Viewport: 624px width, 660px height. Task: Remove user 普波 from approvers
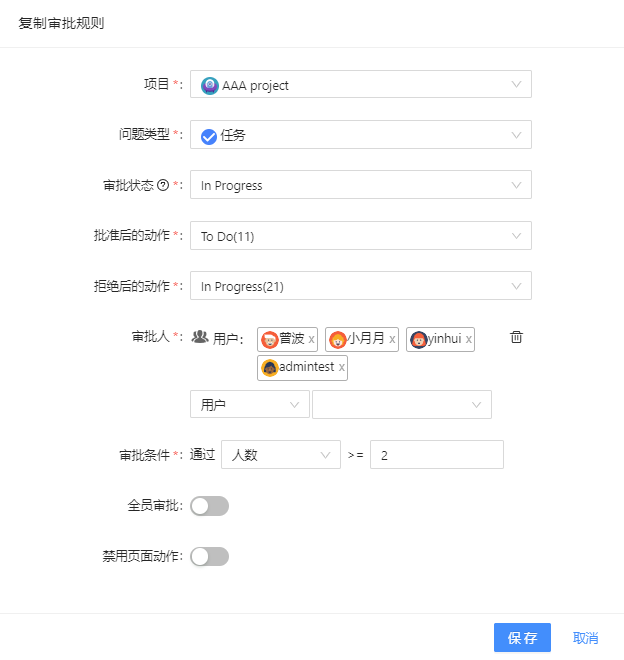point(311,340)
